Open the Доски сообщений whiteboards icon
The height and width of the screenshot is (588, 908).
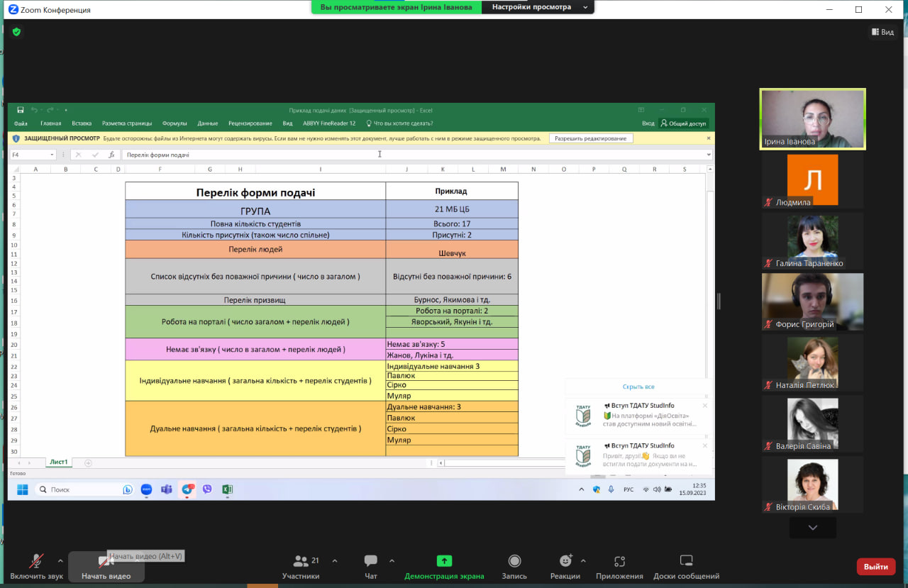click(686, 562)
